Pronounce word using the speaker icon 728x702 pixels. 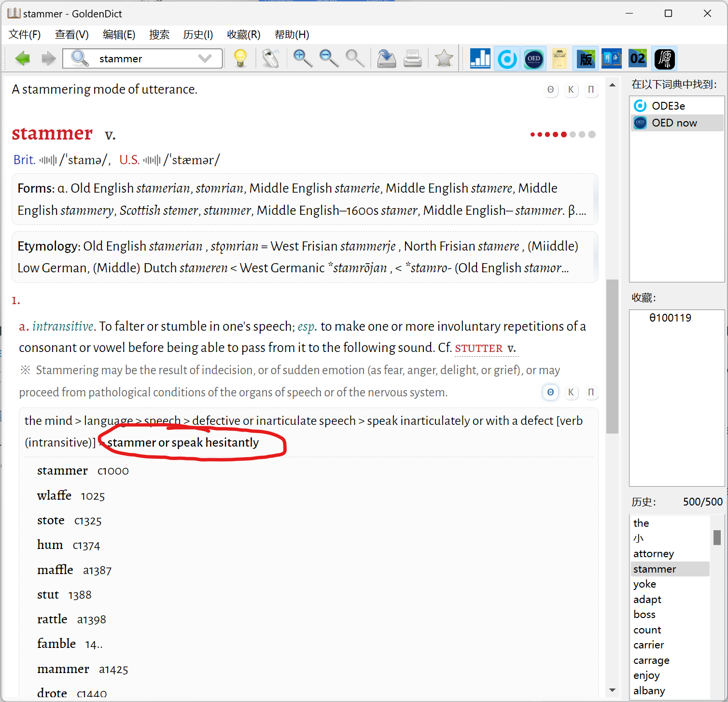pyautogui.click(x=271, y=58)
